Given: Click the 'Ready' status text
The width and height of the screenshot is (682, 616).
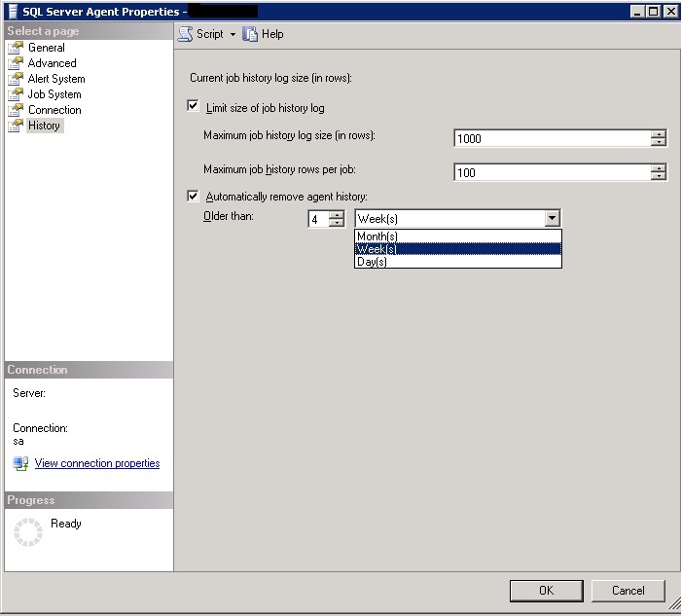Looking at the screenshot, I should 66,524.
